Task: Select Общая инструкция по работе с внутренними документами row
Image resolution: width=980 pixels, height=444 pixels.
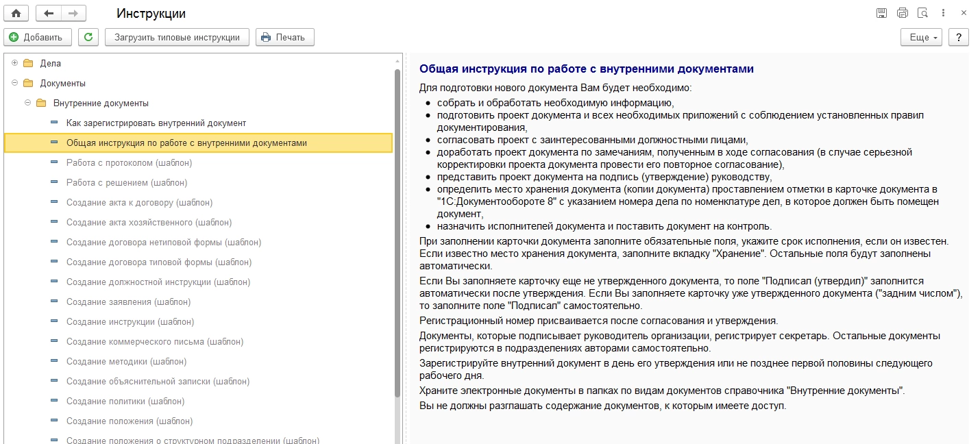Action: click(x=198, y=143)
